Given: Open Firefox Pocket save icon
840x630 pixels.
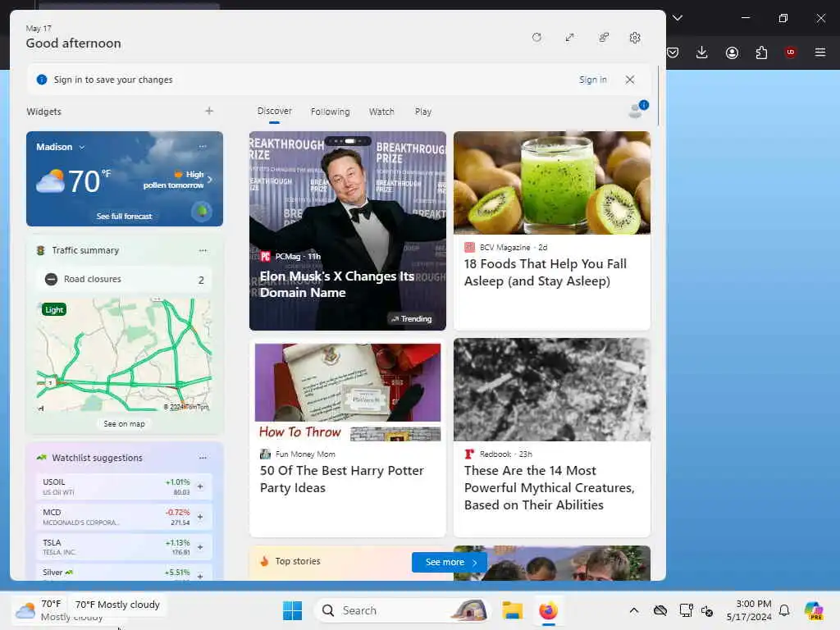Looking at the screenshot, I should (x=673, y=52).
